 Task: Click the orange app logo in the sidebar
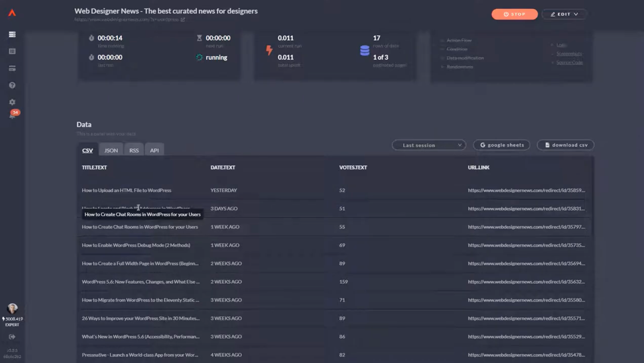point(12,13)
